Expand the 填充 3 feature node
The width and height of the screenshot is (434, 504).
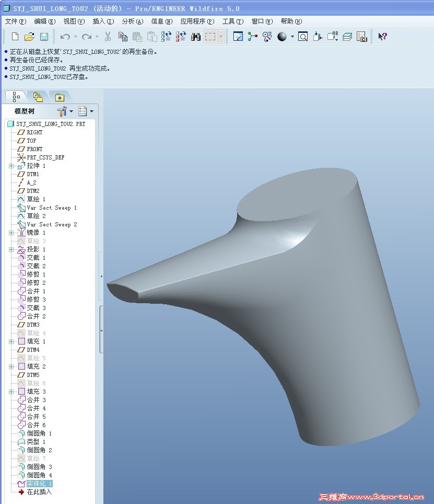(x=11, y=392)
